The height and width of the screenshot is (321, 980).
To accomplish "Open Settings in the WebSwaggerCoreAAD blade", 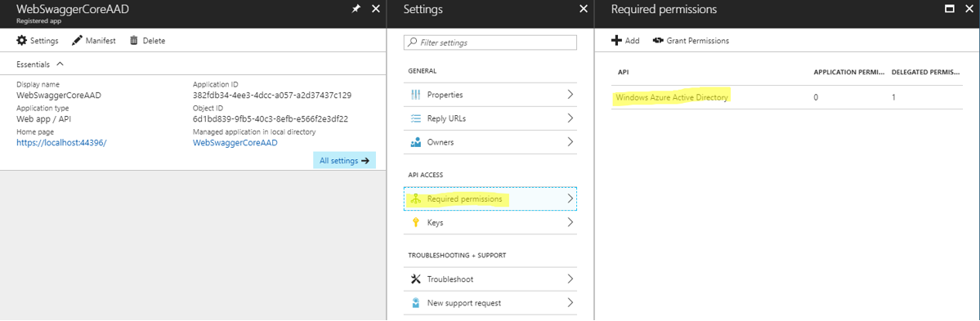I will tap(38, 41).
